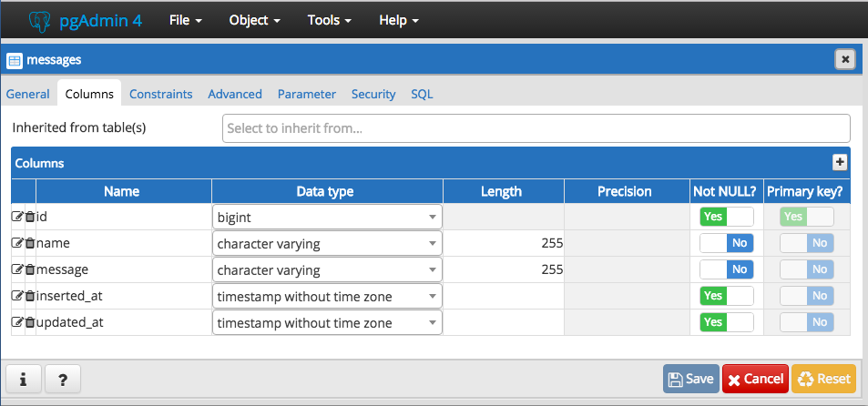This screenshot has width=868, height=406.
Task: Click the length field for name column
Action: (504, 243)
